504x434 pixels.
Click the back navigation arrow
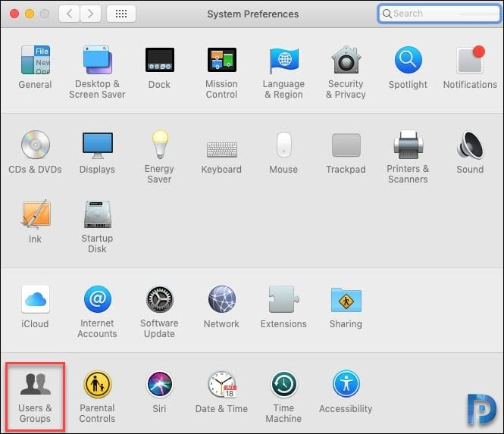pyautogui.click(x=69, y=14)
